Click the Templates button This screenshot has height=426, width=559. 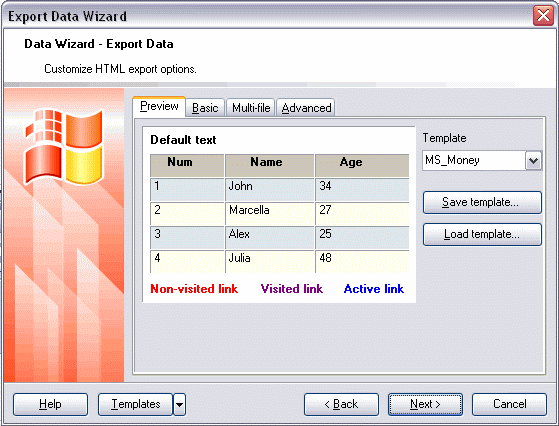135,404
